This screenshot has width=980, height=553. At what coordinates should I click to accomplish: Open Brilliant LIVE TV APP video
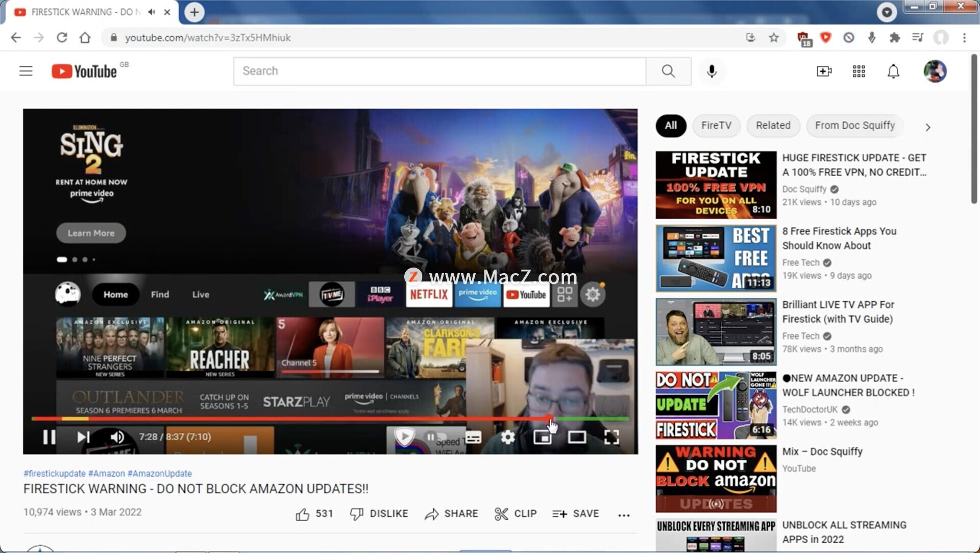[x=838, y=312]
